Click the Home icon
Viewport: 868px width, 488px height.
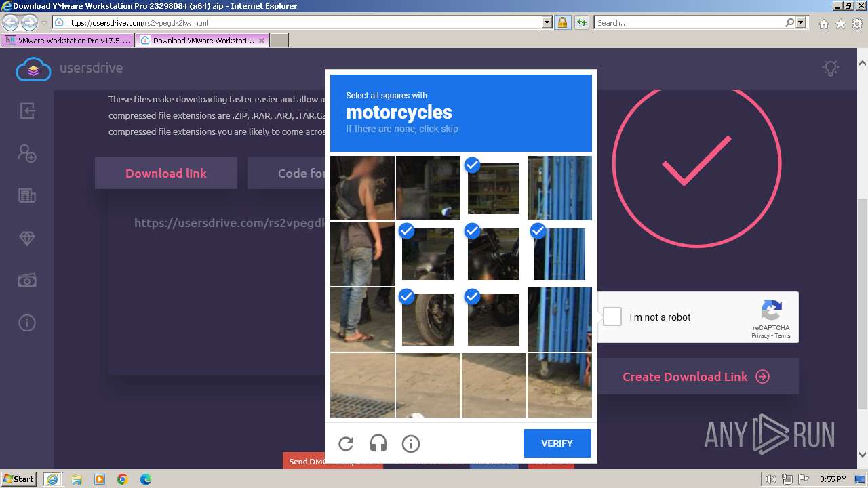(x=823, y=24)
